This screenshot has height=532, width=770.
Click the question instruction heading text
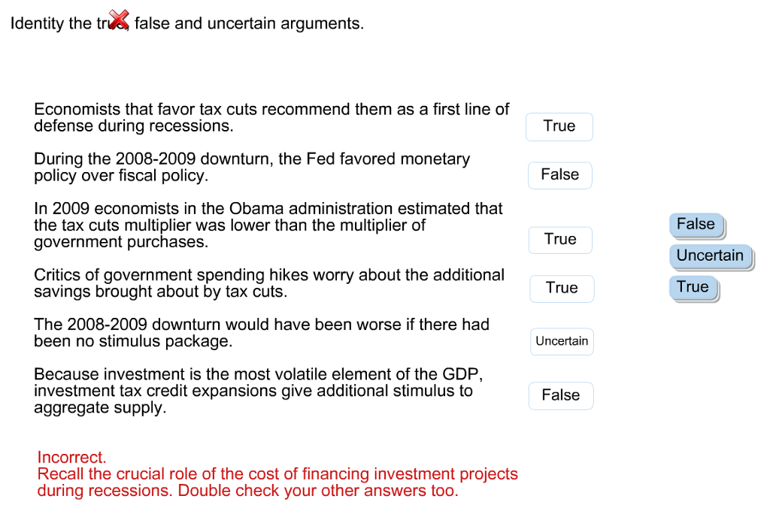[x=187, y=23]
